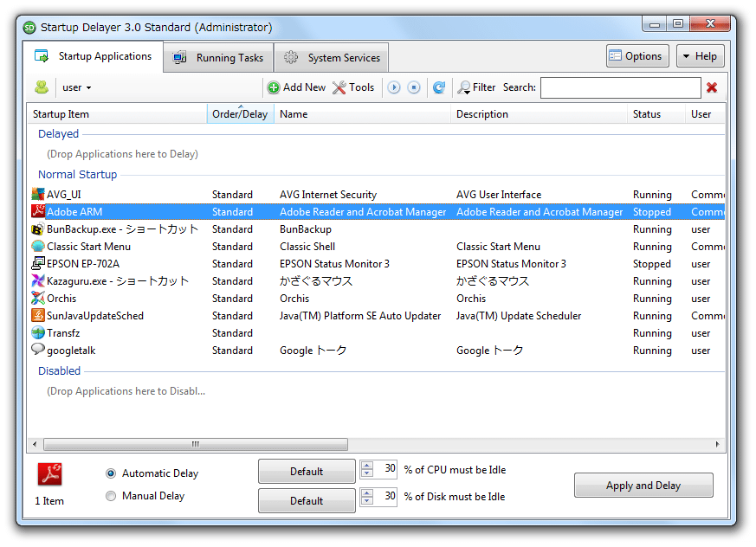Image resolution: width=756 pixels, height=547 pixels.
Task: Click the Startup Delayer title bar icon
Action: click(x=29, y=28)
